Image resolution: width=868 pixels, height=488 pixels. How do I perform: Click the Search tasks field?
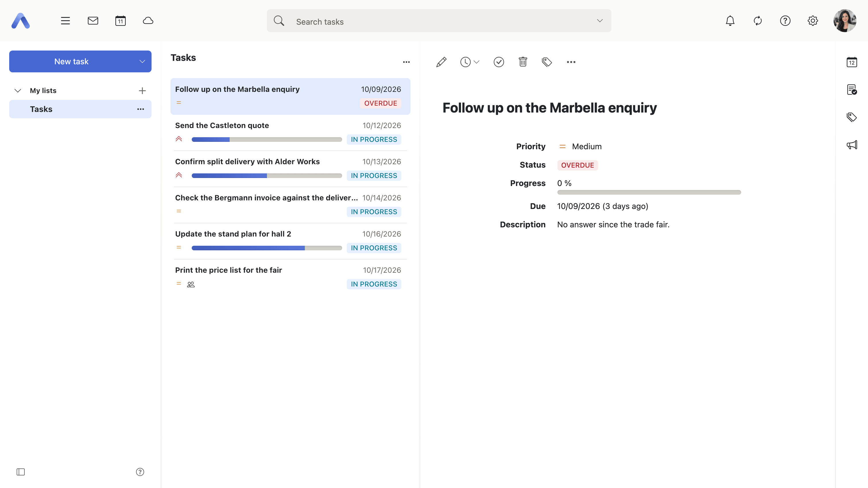(x=439, y=21)
